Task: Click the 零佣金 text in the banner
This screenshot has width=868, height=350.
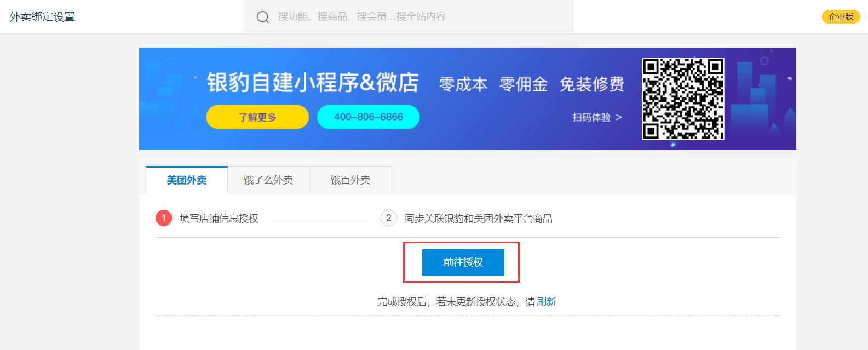Action: (524, 85)
